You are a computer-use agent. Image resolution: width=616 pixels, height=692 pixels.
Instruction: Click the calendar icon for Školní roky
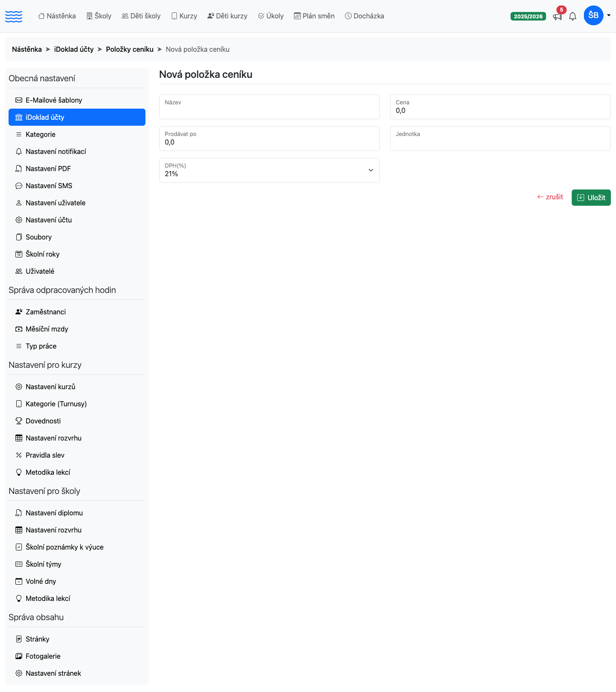pyautogui.click(x=19, y=254)
